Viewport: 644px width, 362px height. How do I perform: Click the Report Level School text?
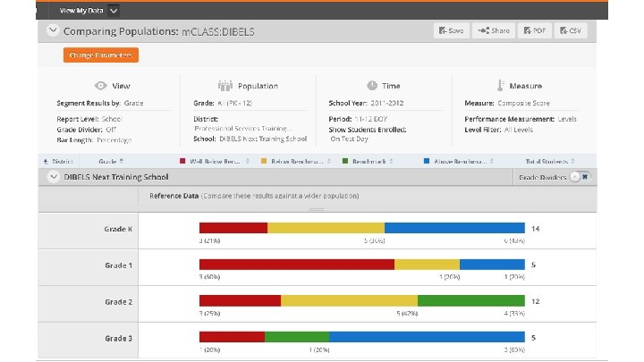(89, 119)
